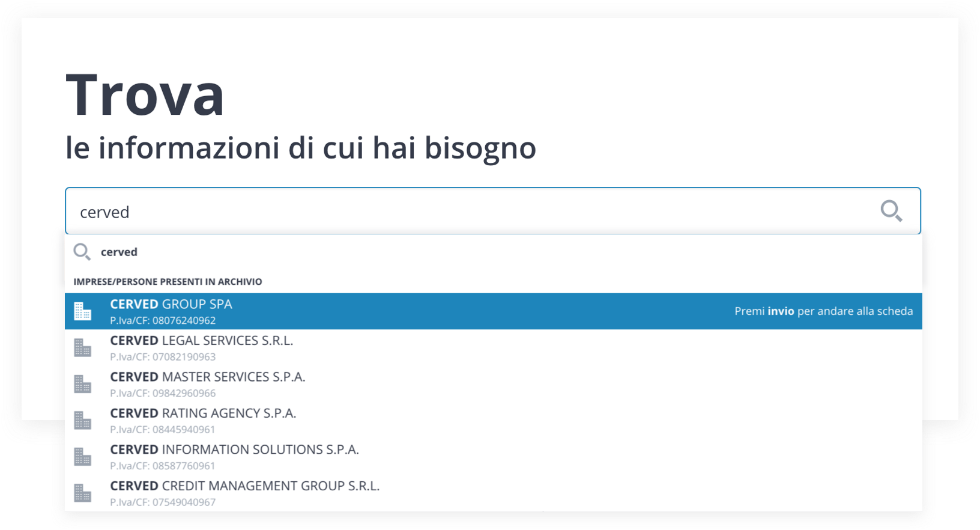
Task: Click the "IMPRESE/PERSONE PRESENTI IN ARCHIVIO" header
Action: pyautogui.click(x=168, y=282)
